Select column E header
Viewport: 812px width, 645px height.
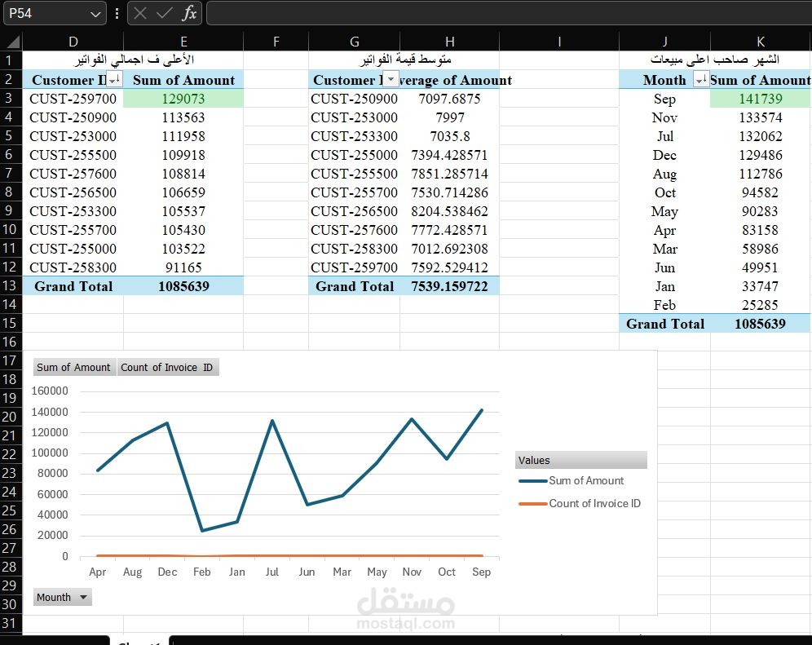[183, 42]
